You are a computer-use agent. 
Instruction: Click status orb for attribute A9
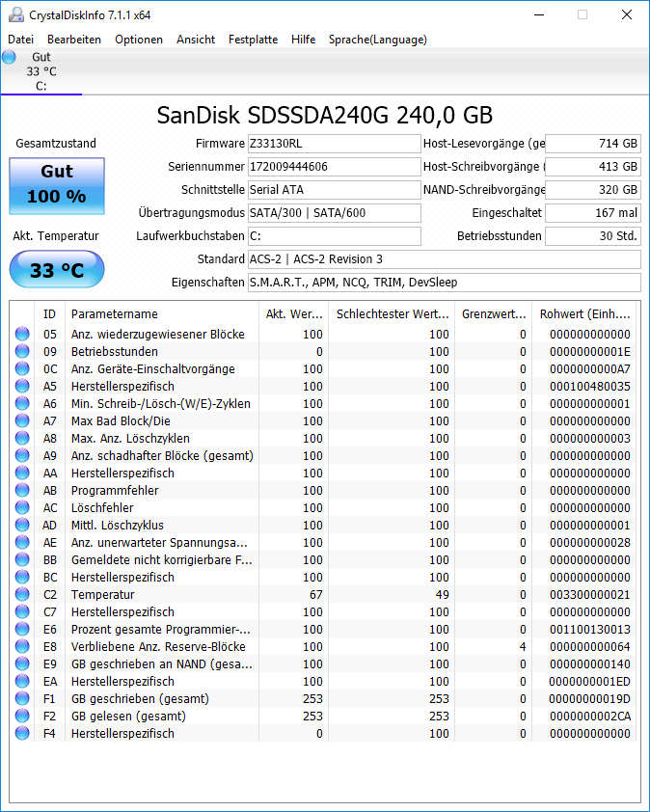(22, 456)
